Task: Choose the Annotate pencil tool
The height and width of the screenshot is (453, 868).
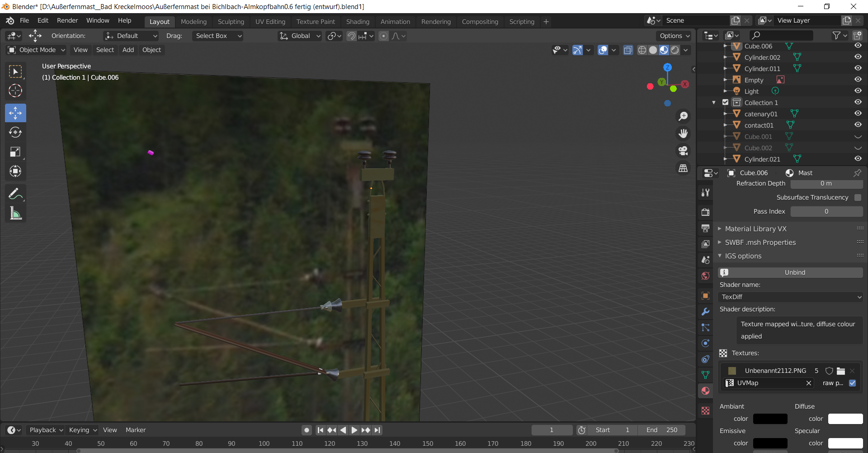Action: pos(15,195)
